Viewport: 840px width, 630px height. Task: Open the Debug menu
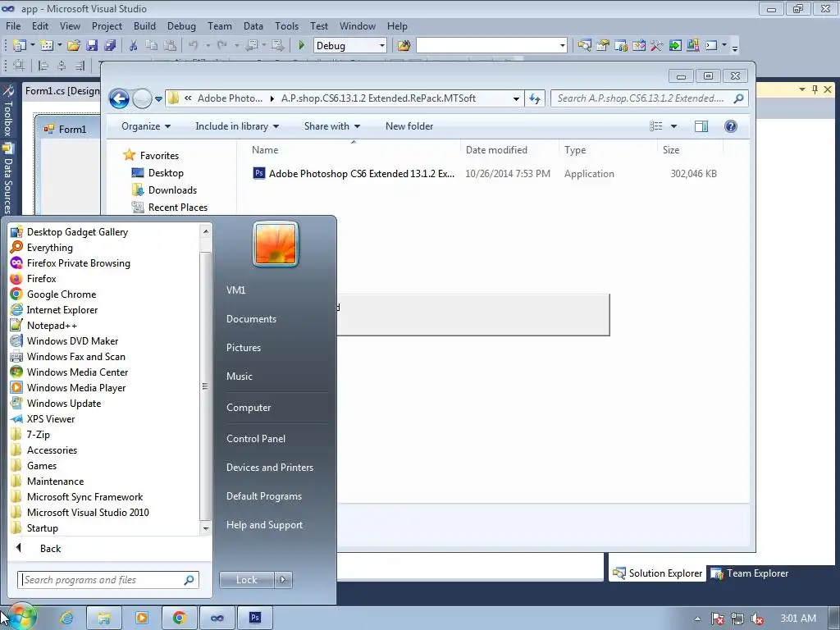pos(181,25)
